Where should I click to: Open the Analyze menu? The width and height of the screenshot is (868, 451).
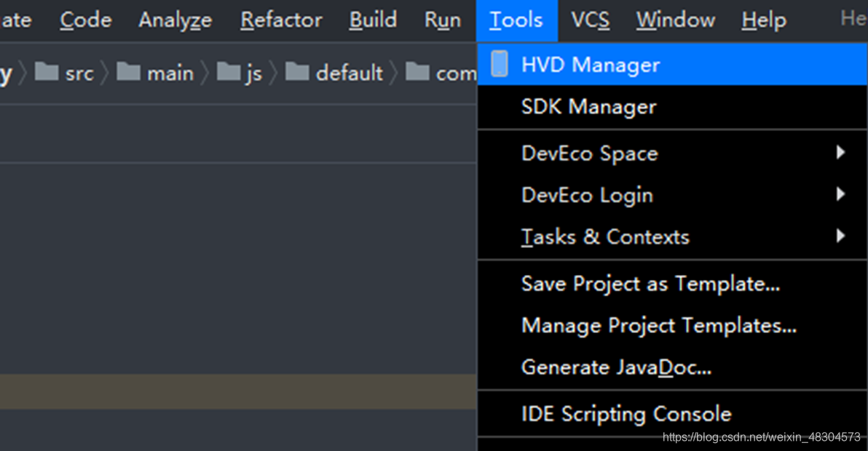coord(175,20)
